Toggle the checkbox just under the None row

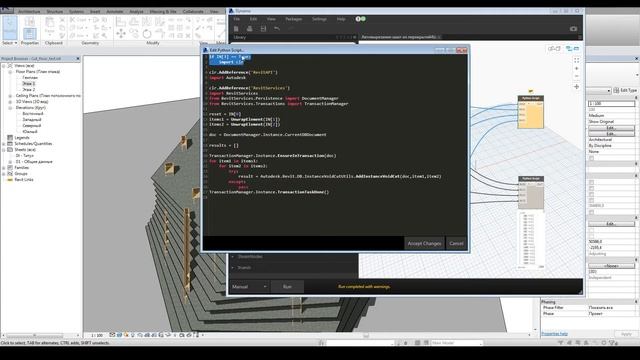click(591, 158)
